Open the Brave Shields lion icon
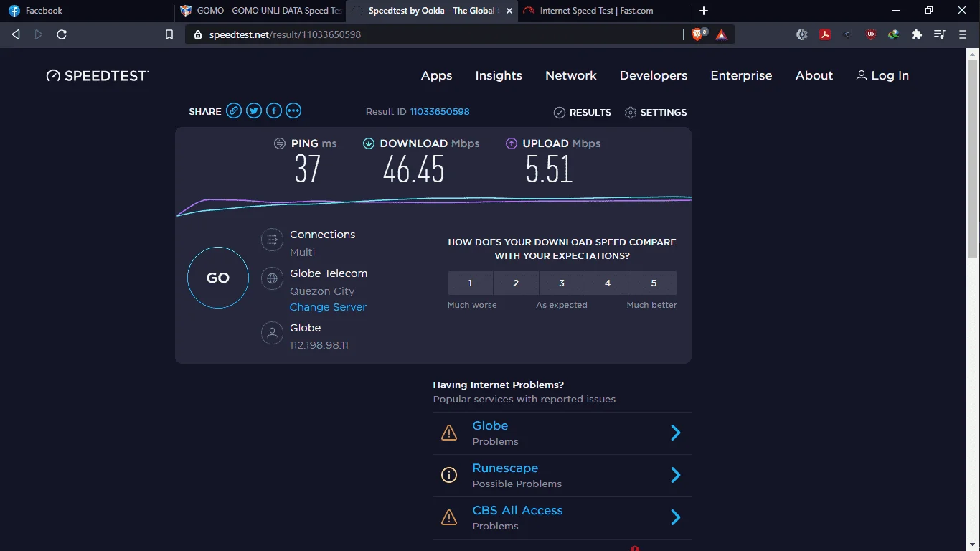Viewport: 980px width, 551px height. click(x=698, y=34)
